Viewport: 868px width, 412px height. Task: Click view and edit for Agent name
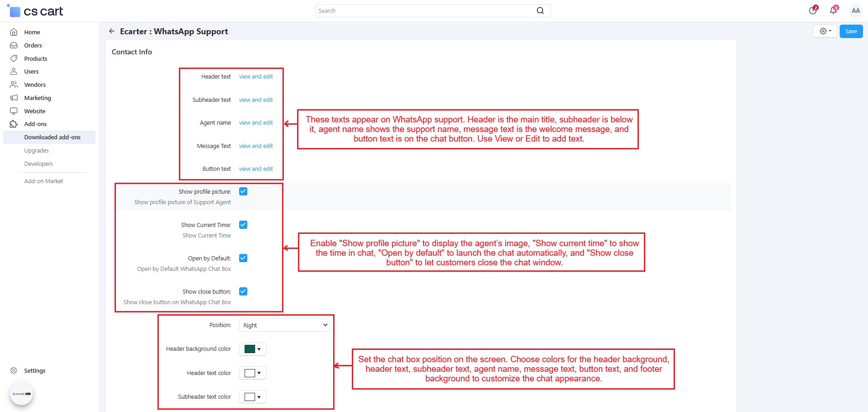256,123
